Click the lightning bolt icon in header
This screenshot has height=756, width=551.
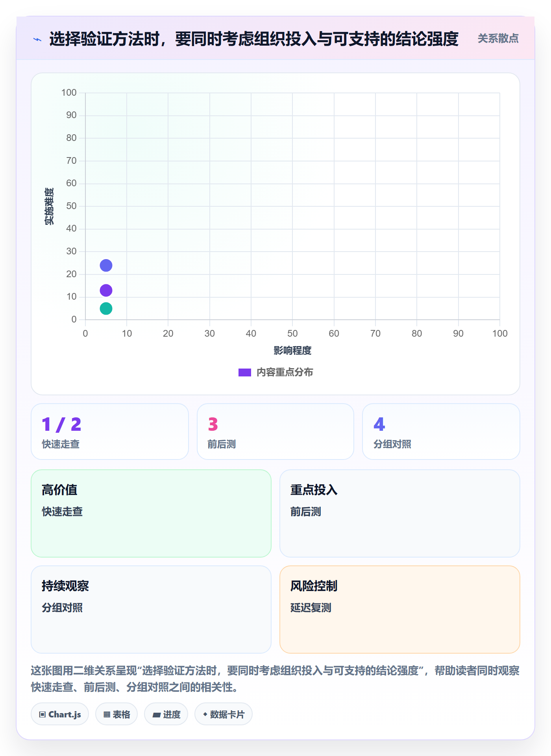point(37,39)
